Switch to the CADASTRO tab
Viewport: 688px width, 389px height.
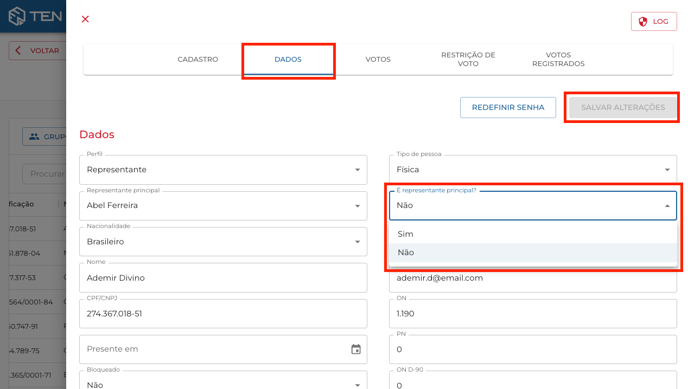[x=197, y=59]
